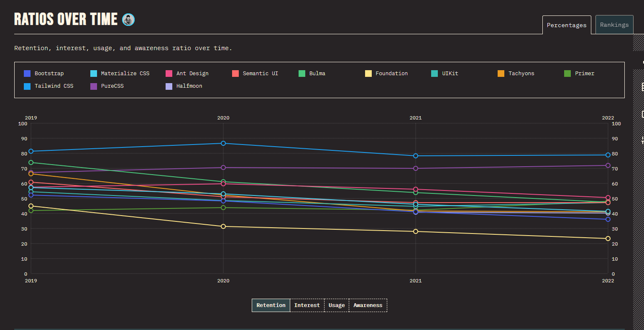Image resolution: width=644 pixels, height=330 pixels.
Task: Select the Tailwind CSS legend label
Action: (54, 86)
